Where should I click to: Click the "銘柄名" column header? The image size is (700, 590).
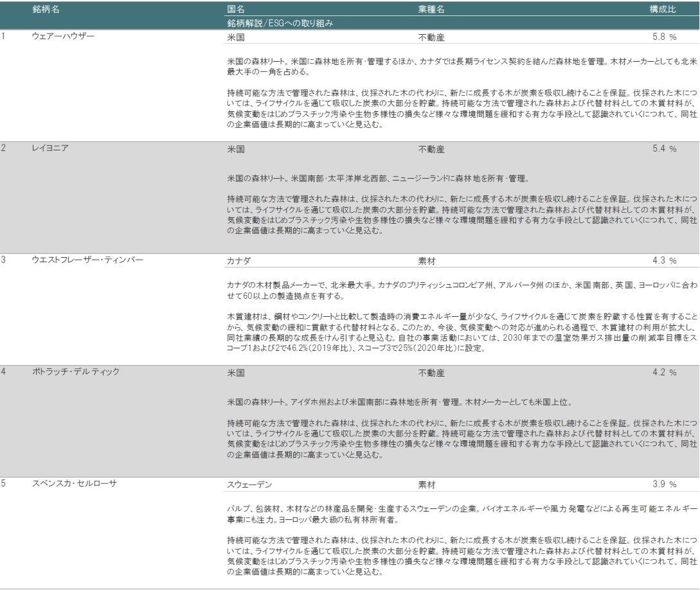tap(46, 10)
